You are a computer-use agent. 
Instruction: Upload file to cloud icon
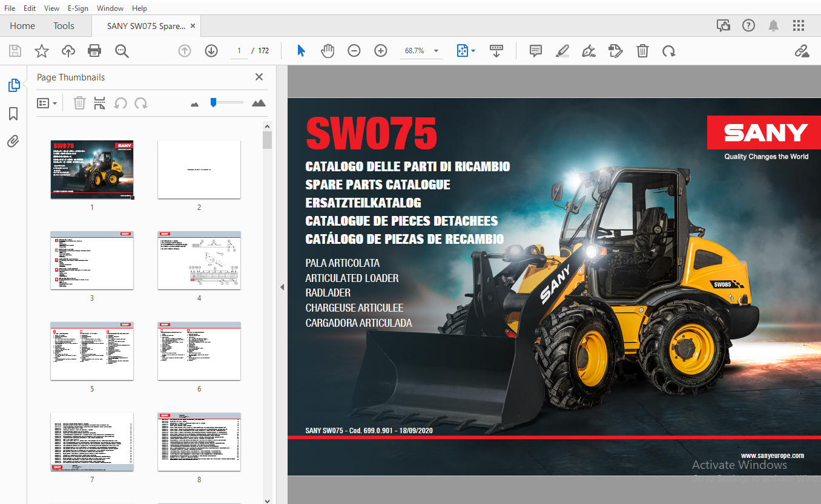coord(68,51)
